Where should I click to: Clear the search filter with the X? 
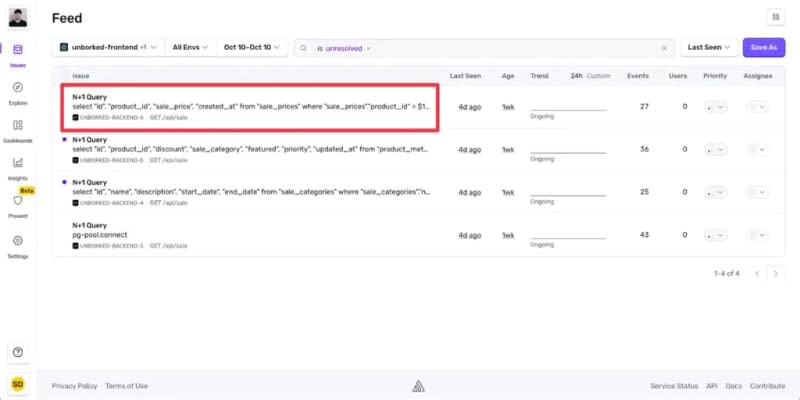[x=664, y=48]
